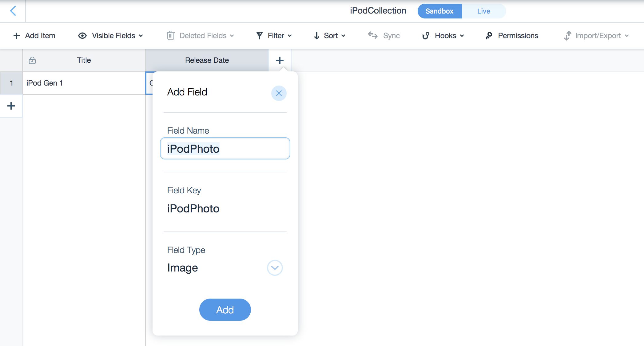This screenshot has height=346, width=644.
Task: Click the plus icon next to Add Item
Action: click(x=17, y=36)
